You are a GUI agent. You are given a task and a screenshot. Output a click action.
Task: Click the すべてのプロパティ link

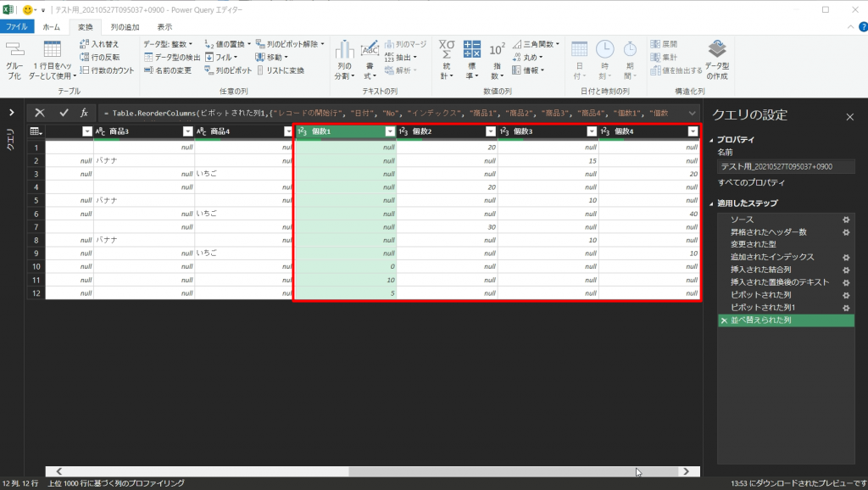tap(751, 182)
